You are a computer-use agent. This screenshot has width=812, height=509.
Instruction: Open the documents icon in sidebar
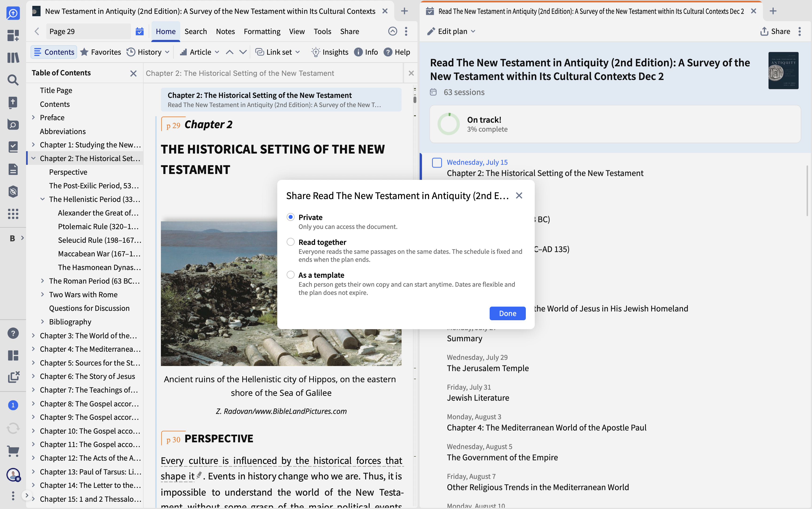13,169
